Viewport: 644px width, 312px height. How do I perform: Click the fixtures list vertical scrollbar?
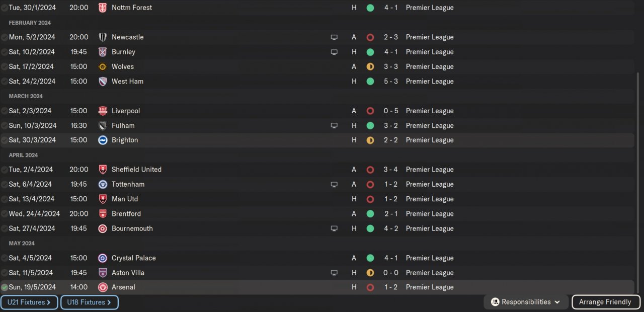point(637,181)
